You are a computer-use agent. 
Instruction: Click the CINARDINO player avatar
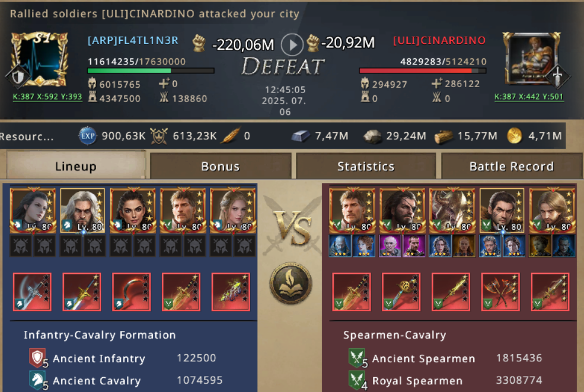pyautogui.click(x=532, y=58)
